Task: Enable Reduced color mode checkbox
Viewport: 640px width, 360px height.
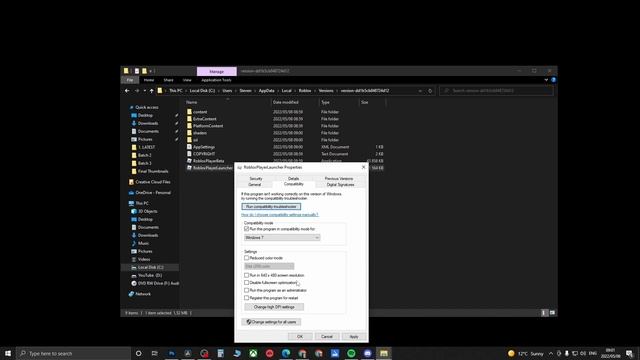Action: tap(247, 258)
